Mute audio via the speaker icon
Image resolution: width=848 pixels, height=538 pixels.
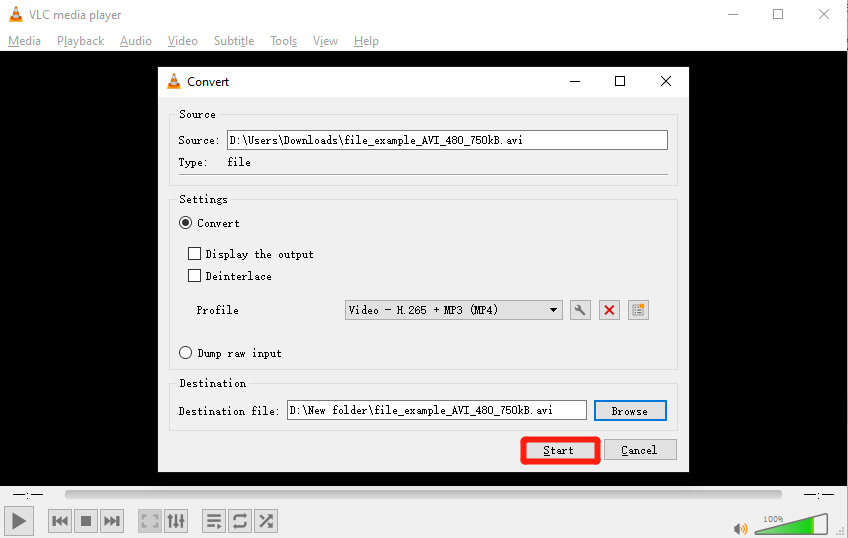click(740, 528)
